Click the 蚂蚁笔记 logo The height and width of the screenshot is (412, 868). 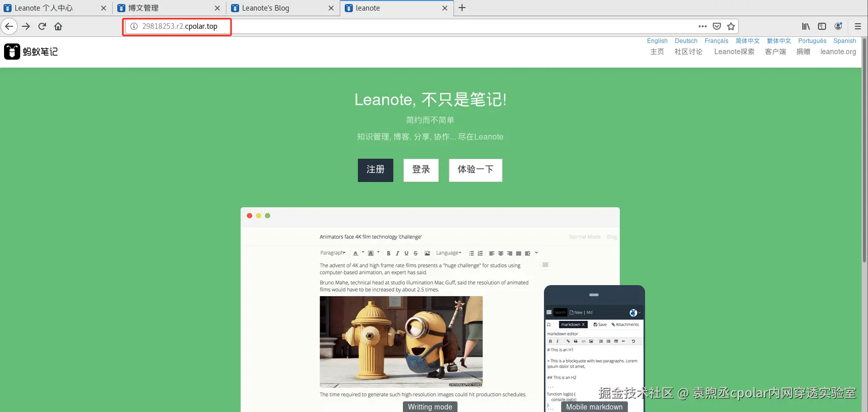[x=31, y=52]
